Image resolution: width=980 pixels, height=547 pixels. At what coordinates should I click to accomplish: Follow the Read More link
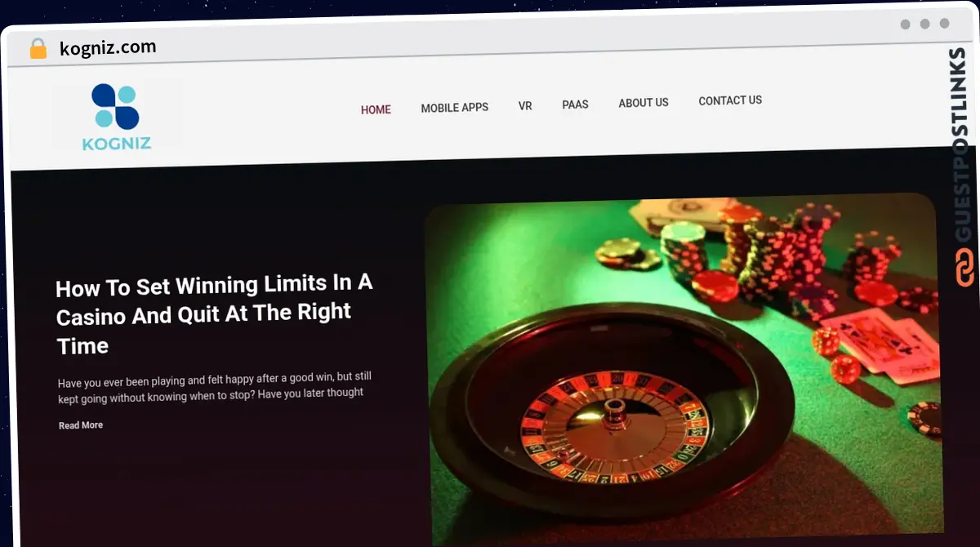[x=81, y=425]
